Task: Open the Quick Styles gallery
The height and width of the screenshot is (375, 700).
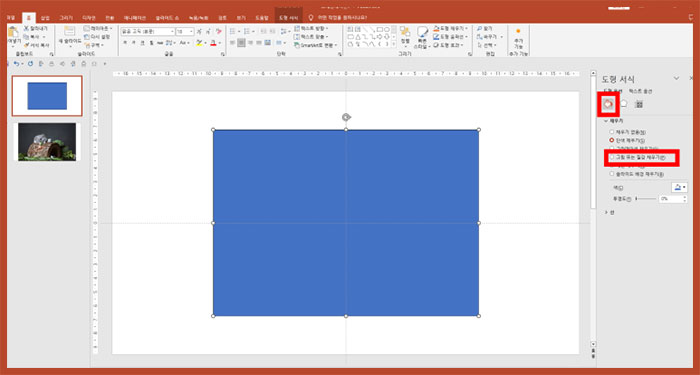Action: tap(422, 37)
